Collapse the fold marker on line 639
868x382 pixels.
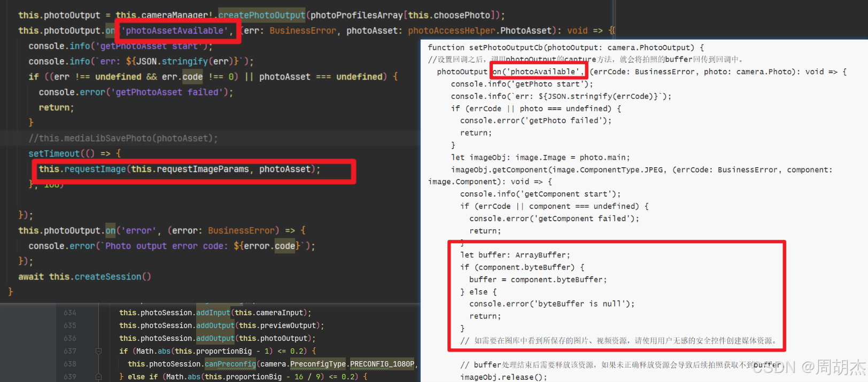pos(98,377)
